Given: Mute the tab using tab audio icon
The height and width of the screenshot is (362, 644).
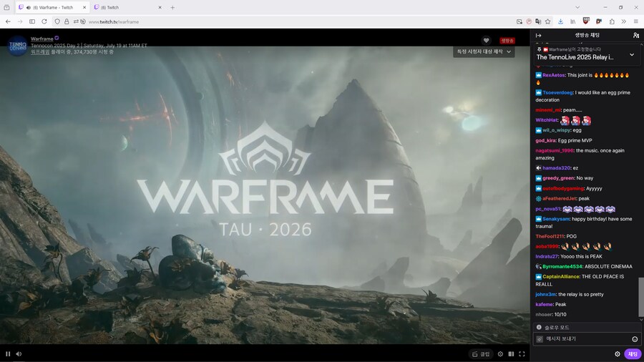Looking at the screenshot, I should [x=29, y=7].
